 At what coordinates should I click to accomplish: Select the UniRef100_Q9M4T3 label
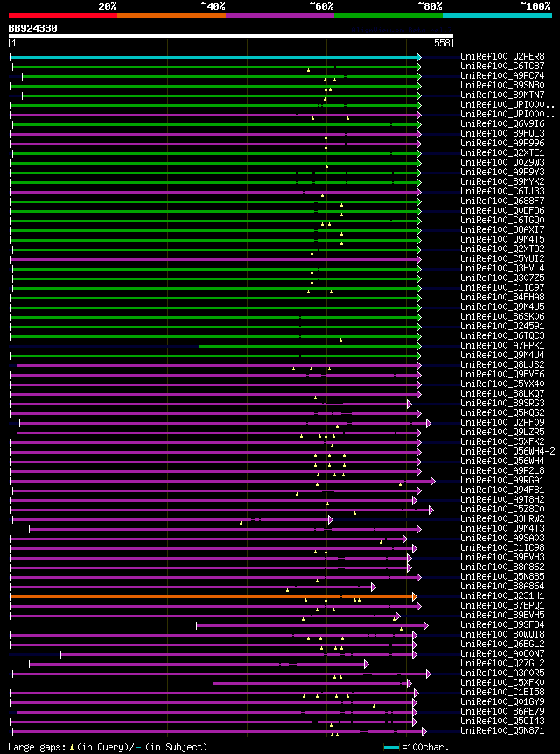click(502, 528)
